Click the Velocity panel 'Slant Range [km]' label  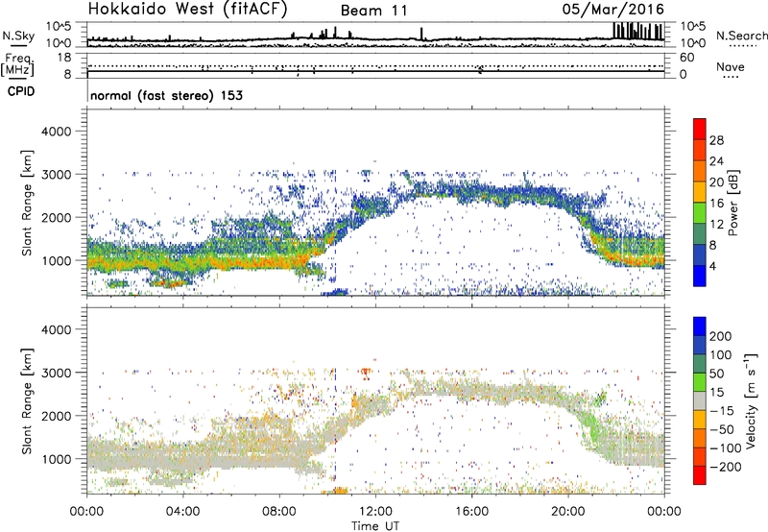27,400
